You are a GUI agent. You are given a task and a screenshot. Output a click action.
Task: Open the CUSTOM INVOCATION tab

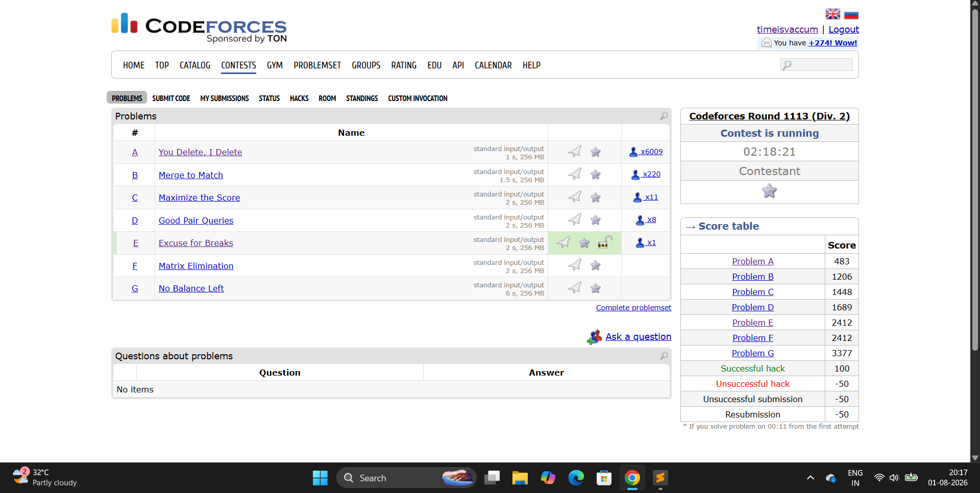click(418, 98)
